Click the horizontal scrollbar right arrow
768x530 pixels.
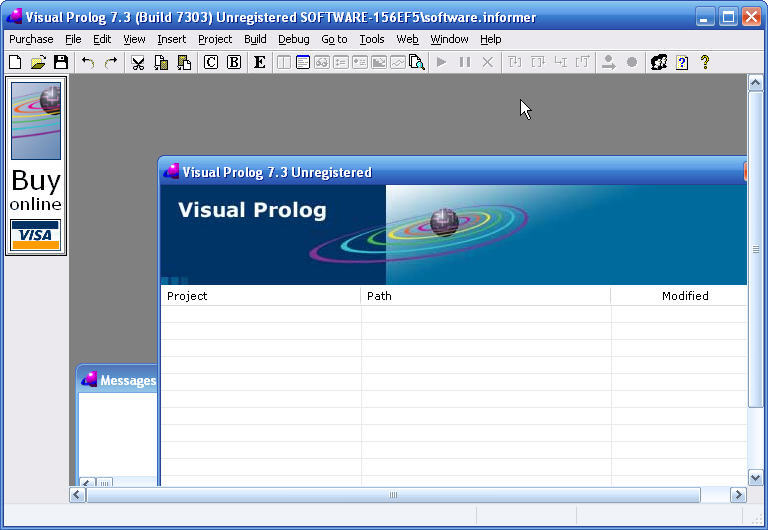738,495
